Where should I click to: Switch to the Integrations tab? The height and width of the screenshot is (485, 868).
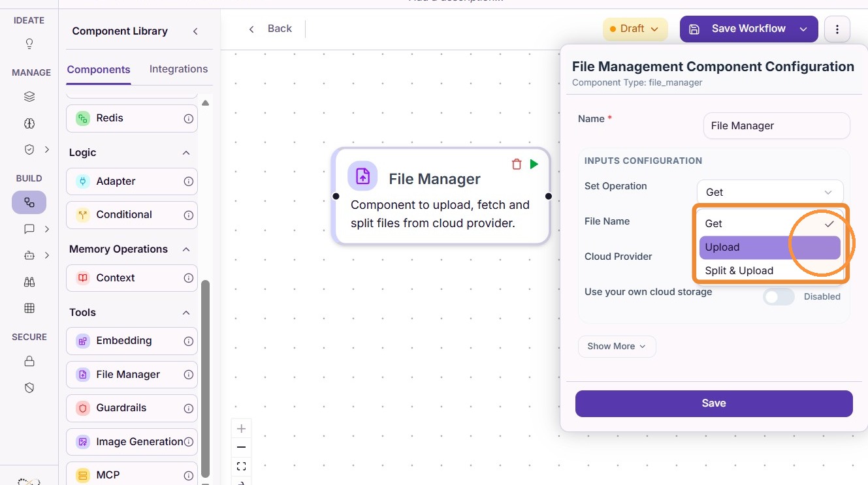[178, 69]
